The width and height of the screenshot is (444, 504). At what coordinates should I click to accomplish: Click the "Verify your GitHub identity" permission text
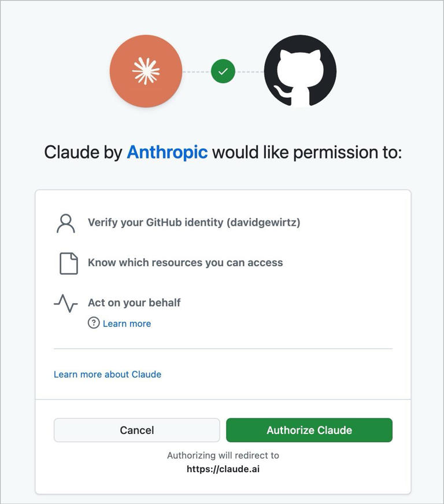pos(194,222)
